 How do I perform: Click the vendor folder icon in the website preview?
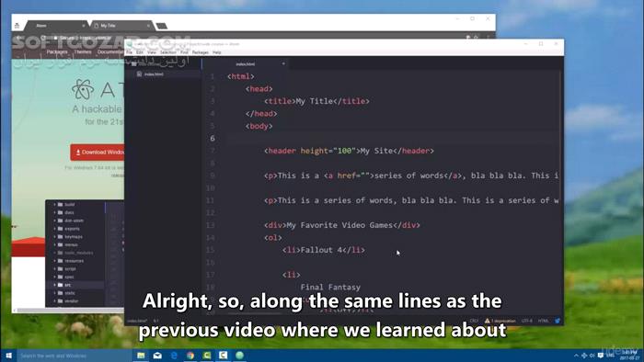coord(61,301)
